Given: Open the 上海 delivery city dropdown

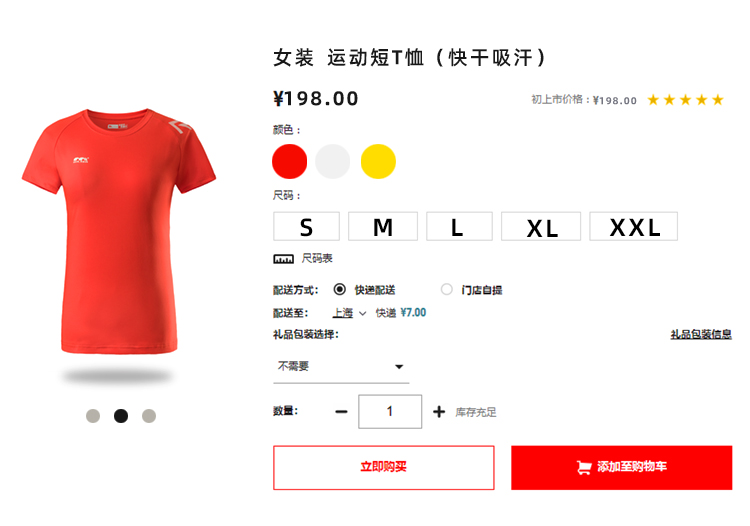Looking at the screenshot, I should pyautogui.click(x=349, y=313).
